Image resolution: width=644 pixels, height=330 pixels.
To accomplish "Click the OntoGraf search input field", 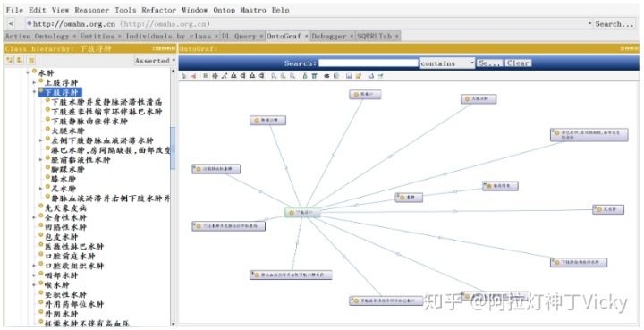I will coord(369,63).
